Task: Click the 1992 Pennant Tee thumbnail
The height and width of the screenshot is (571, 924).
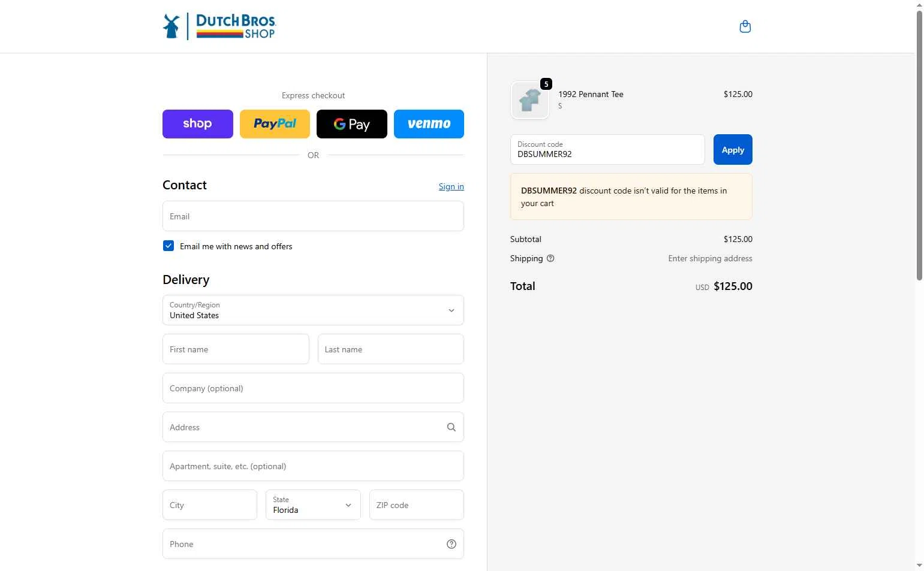Action: [529, 100]
